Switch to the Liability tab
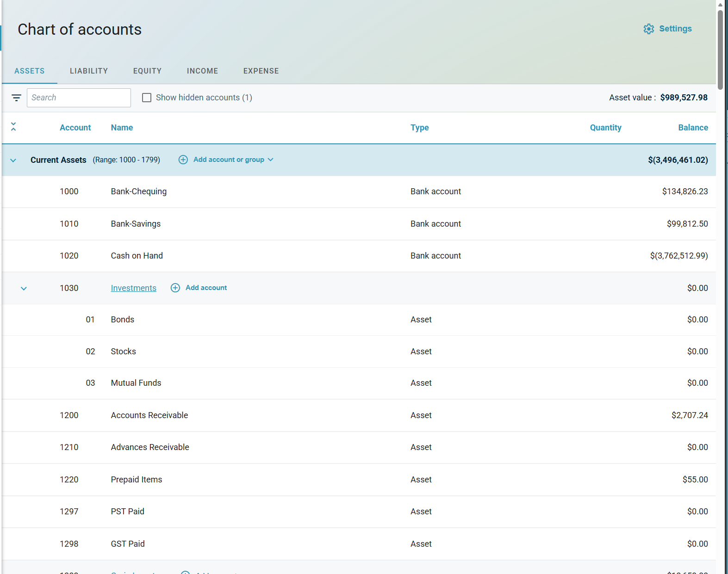 pos(89,71)
